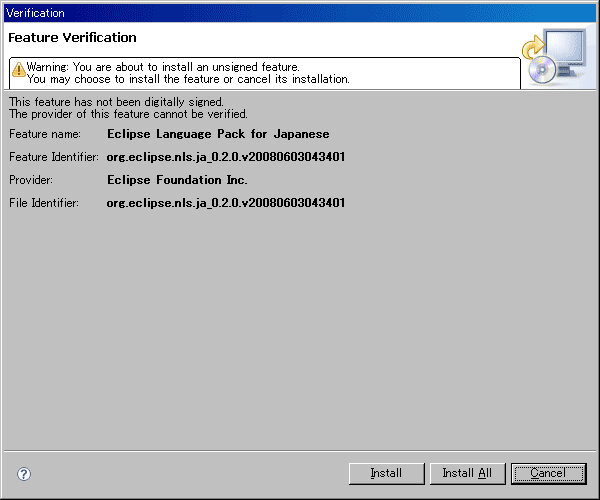Select the File Identifier value text

(226, 203)
